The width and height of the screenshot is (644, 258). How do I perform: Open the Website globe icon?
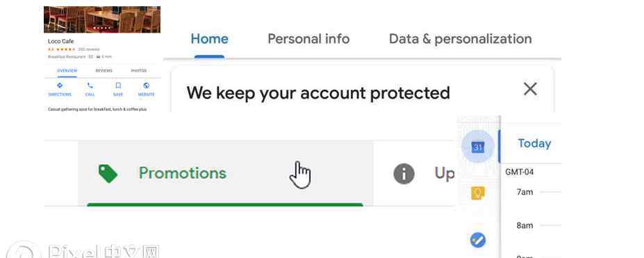tap(146, 86)
